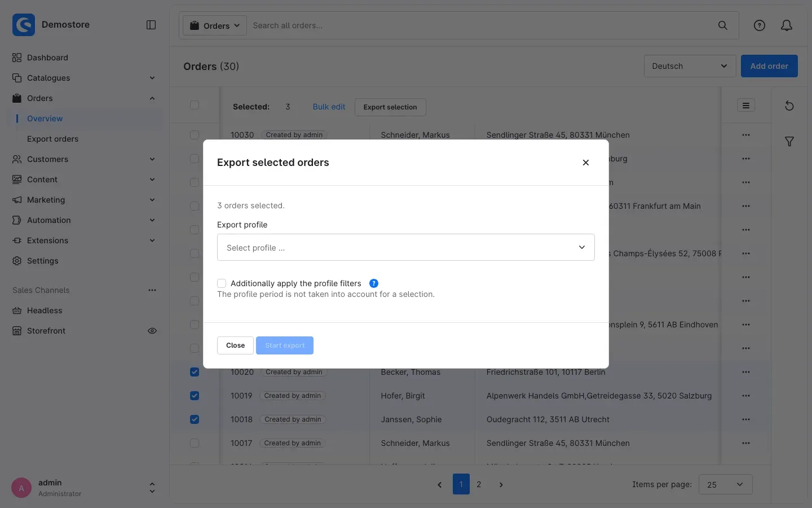Uncheck order 10019 row checkbox
Screen dimensions: 812x508
coord(195,396)
